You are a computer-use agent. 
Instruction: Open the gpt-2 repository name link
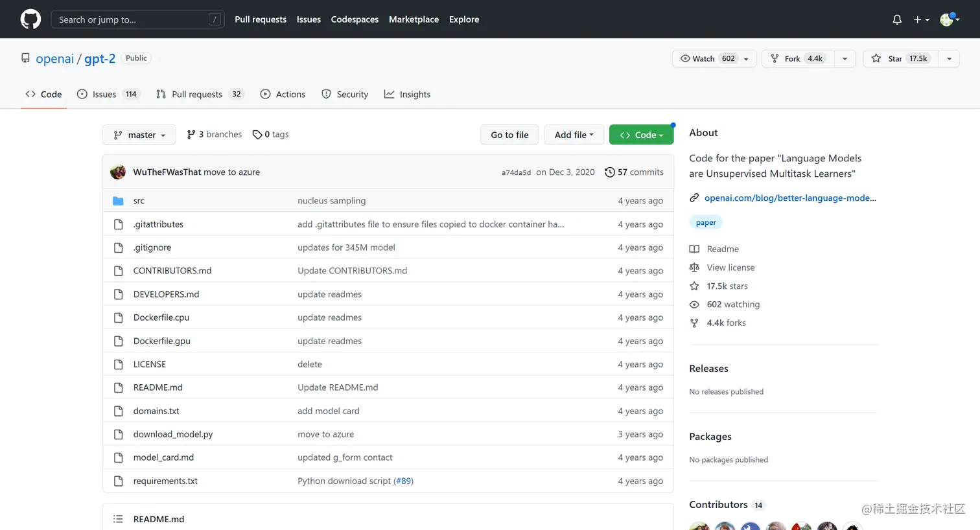pos(100,58)
